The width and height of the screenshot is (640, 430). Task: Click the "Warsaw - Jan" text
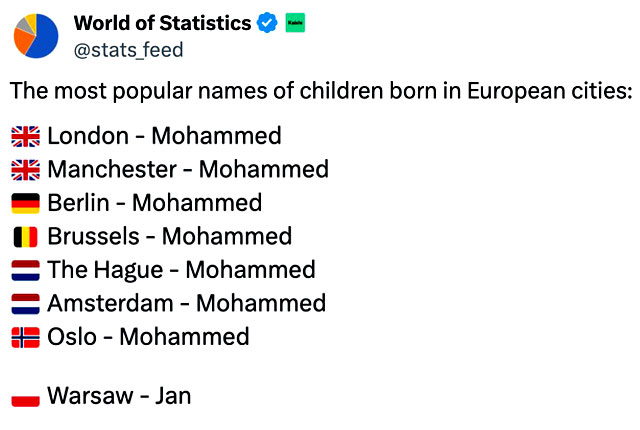(118, 396)
